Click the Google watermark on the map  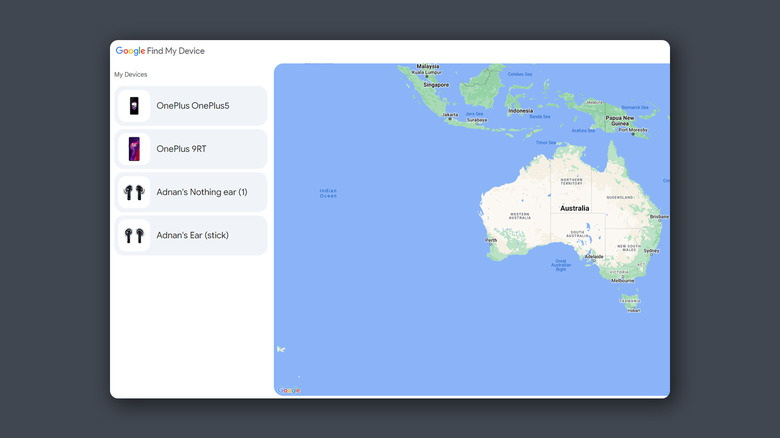(x=288, y=390)
